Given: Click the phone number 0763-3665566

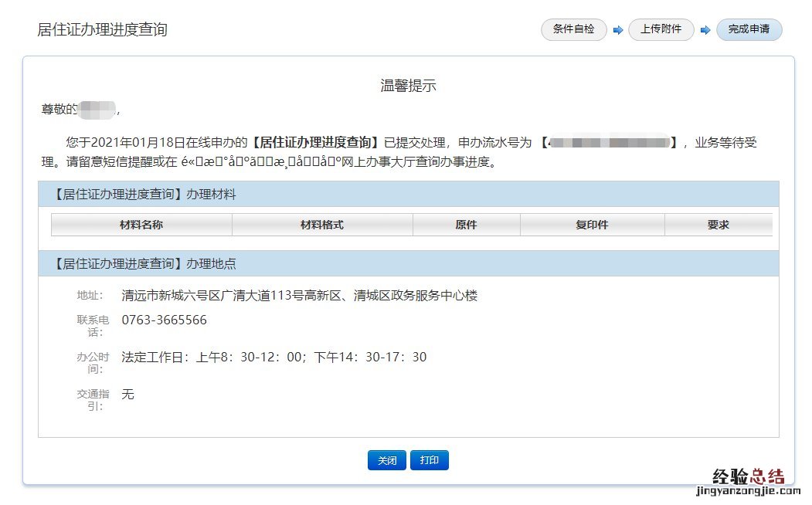Looking at the screenshot, I should click(165, 320).
